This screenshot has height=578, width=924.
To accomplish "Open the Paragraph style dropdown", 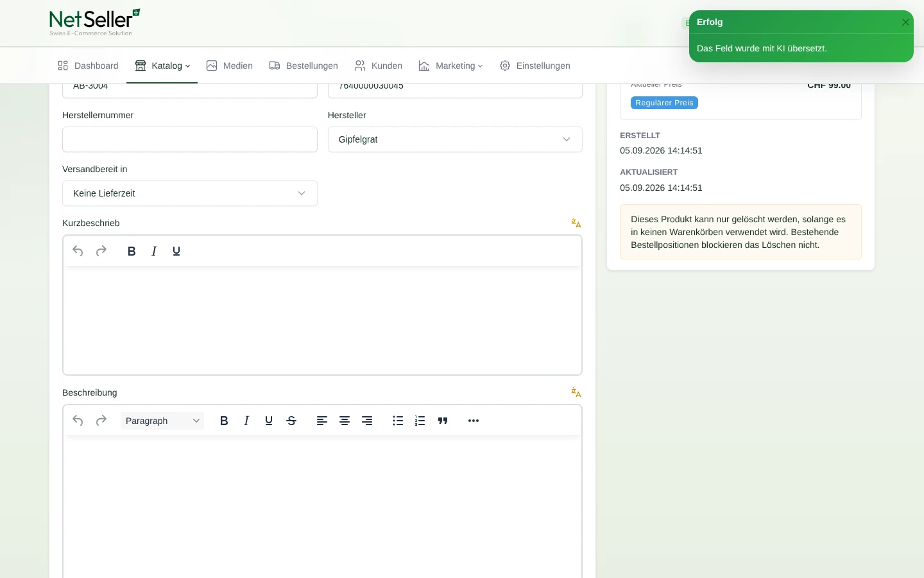I will (x=162, y=421).
